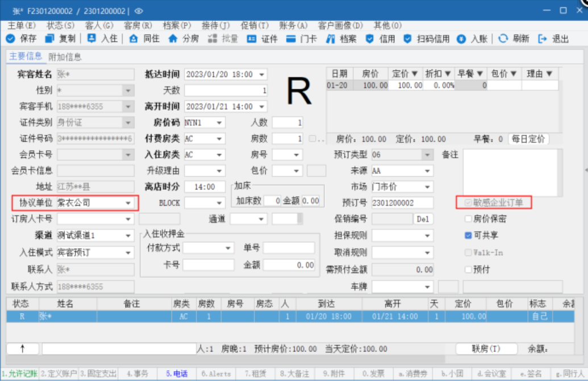Open the 车牌 dropdown
Viewport: 588px width, 381px height.
click(x=427, y=287)
